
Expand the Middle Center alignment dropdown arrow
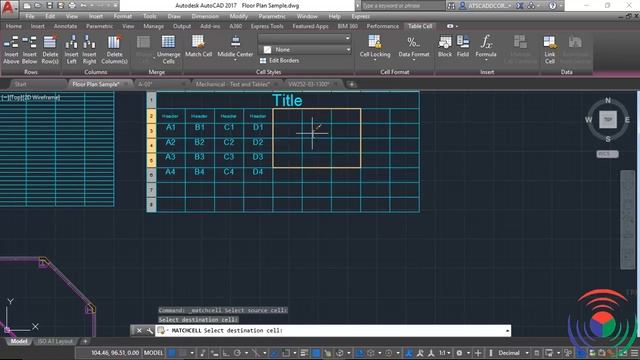pos(235,60)
